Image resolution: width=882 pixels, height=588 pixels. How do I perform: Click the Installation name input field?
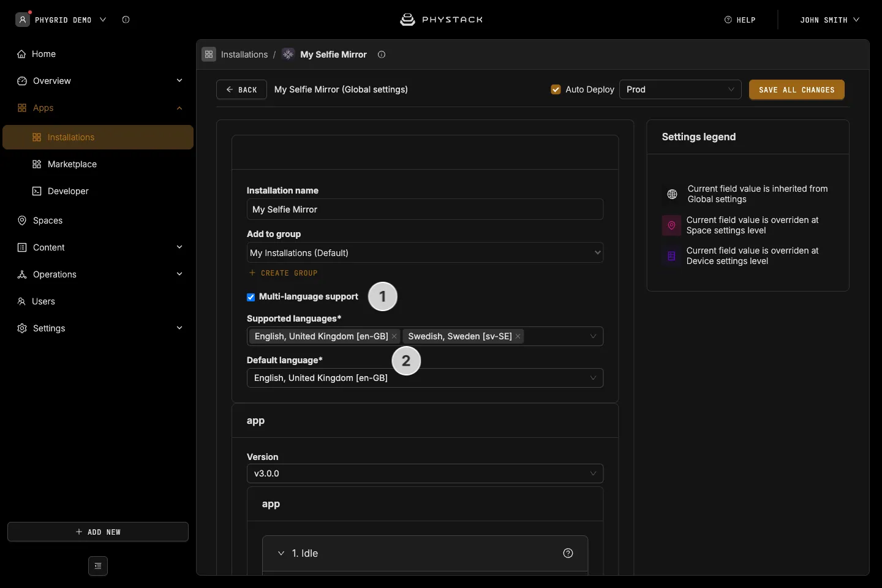425,209
